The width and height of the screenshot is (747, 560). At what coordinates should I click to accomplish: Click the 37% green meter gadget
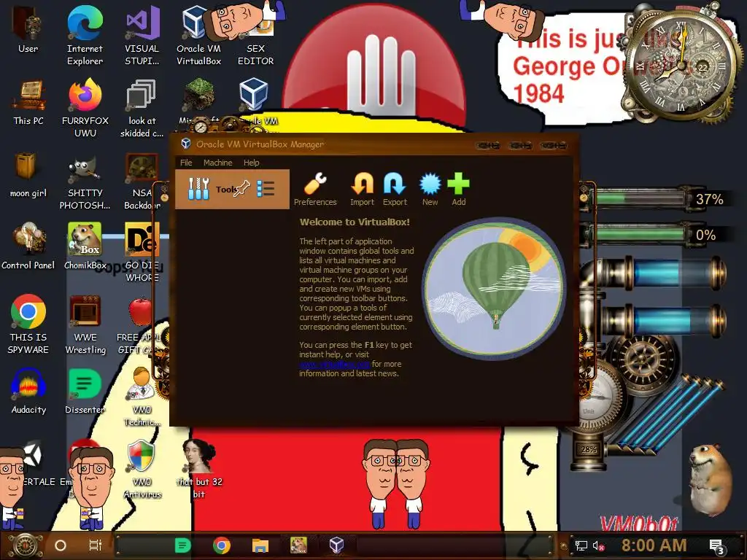coord(659,199)
